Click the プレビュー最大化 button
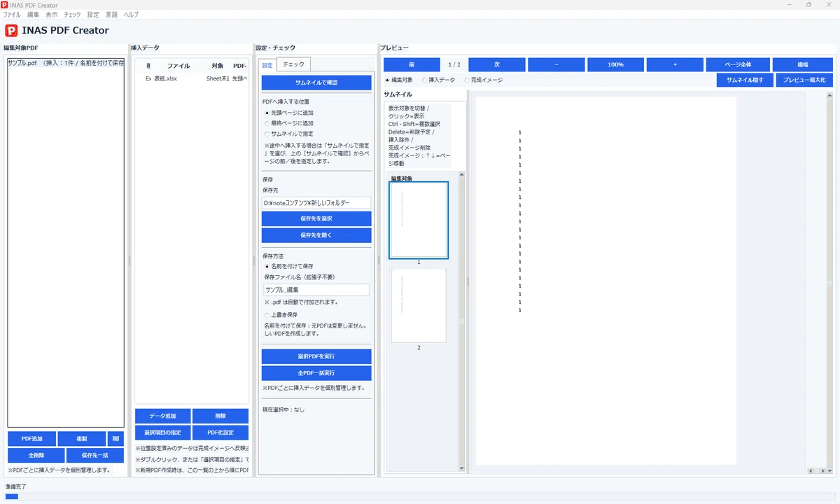840x504 pixels. [804, 80]
